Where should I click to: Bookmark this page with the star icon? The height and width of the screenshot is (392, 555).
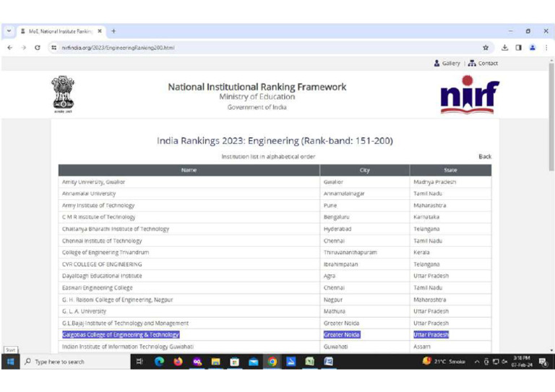tap(486, 48)
